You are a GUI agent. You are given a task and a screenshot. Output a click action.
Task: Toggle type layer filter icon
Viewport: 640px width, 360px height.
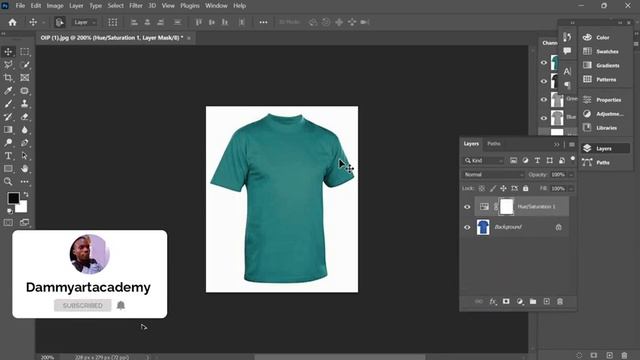(537, 161)
